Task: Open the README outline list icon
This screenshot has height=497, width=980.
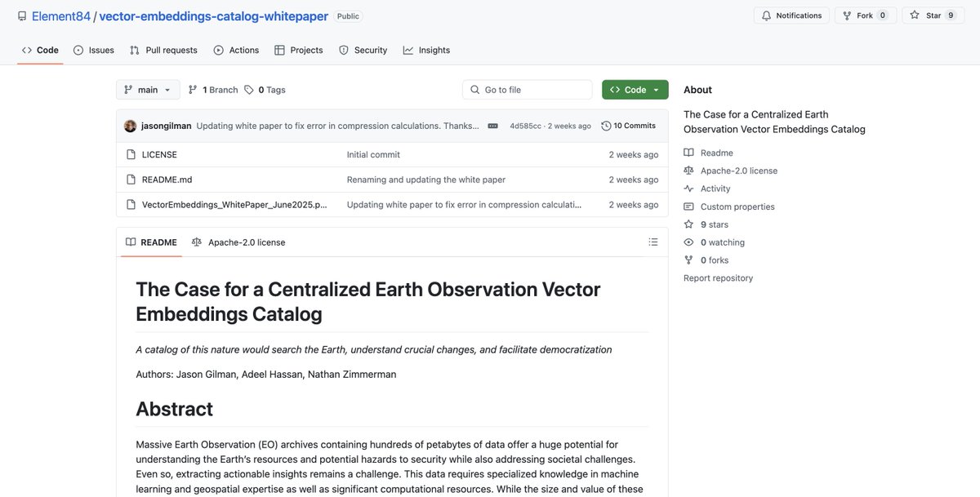Action: click(653, 242)
